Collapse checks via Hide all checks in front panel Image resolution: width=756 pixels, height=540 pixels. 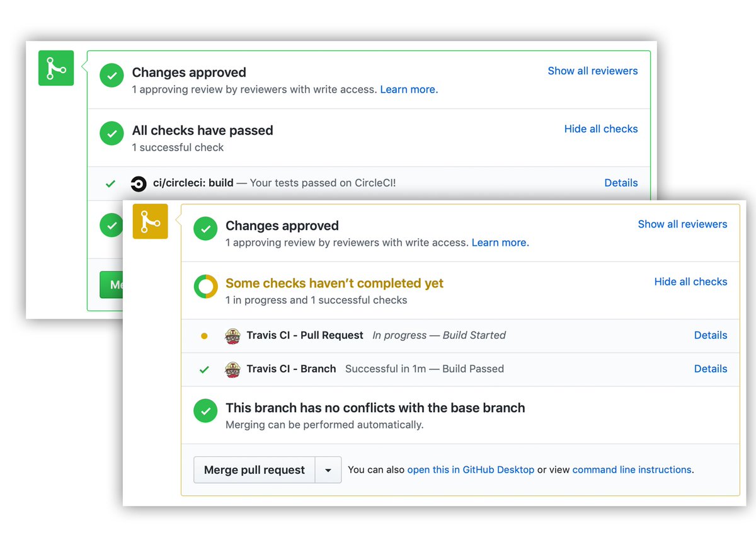point(691,282)
